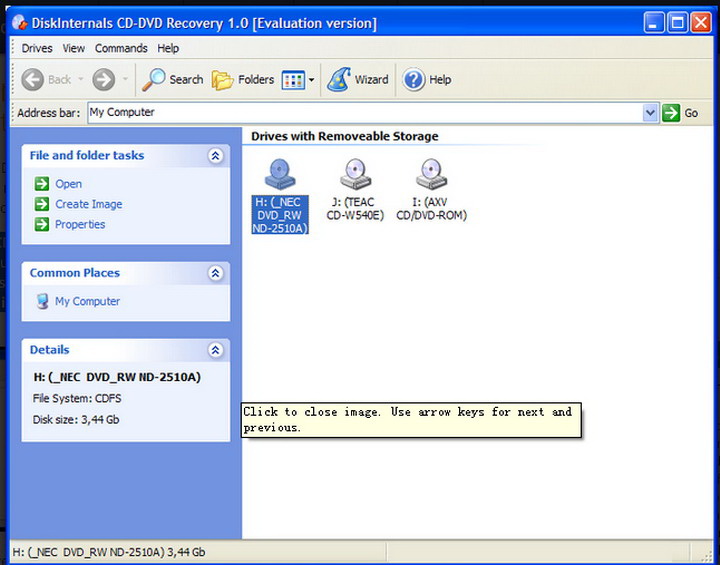720x565 pixels.
Task: Click the application icon in the title bar
Action: 19,23
